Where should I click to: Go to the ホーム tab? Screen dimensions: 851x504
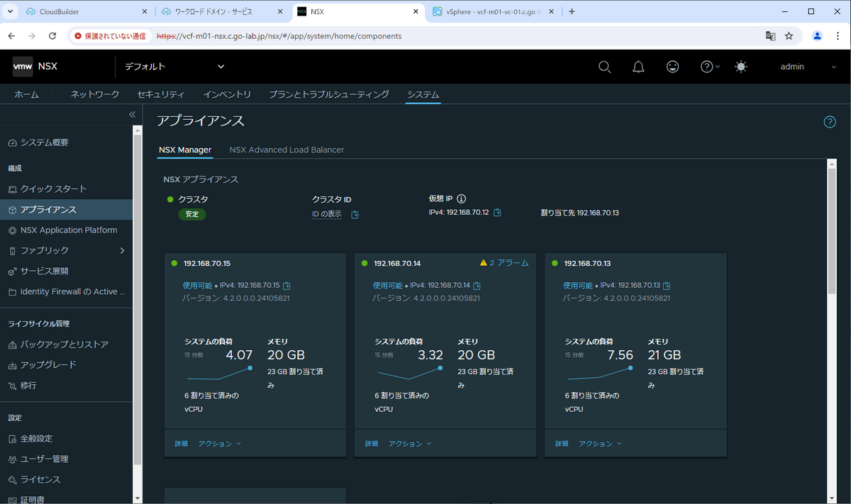[27, 94]
